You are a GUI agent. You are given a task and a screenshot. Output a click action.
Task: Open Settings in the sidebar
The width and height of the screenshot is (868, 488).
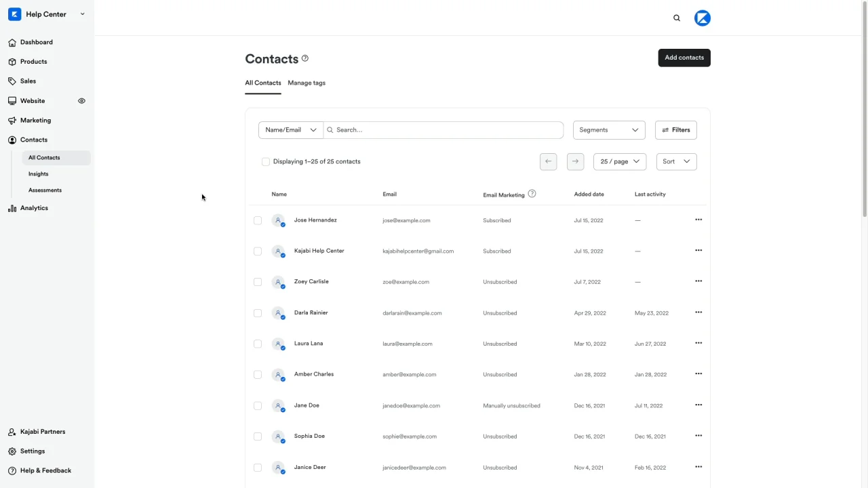(x=33, y=451)
